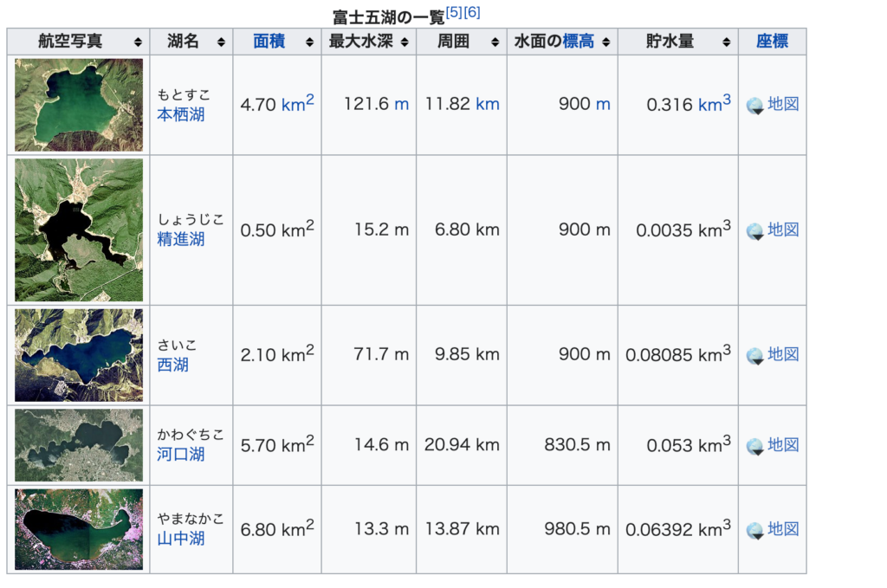Screen dimensions: 887x588
Task: Sort by 周囲 column arrows
Action: click(495, 42)
